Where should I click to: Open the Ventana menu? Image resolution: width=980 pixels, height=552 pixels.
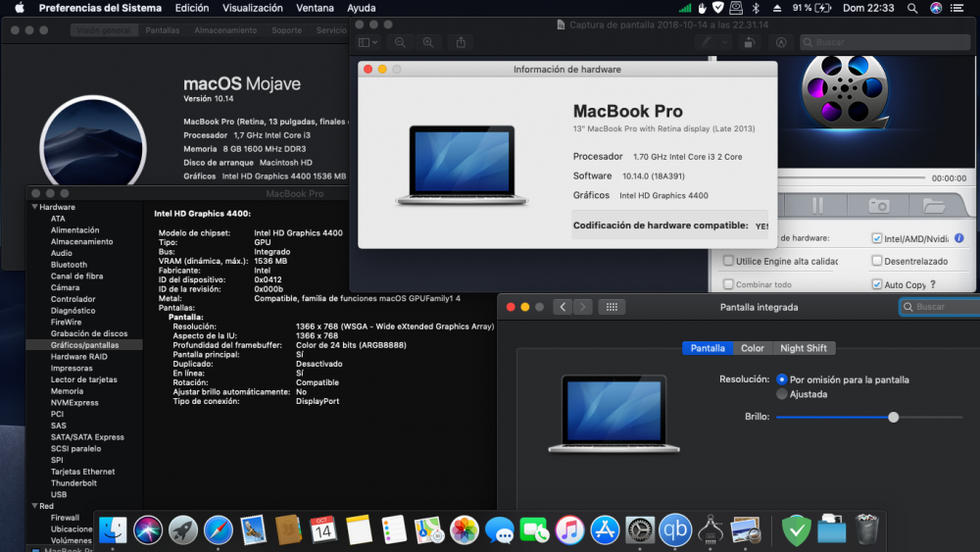click(x=315, y=8)
